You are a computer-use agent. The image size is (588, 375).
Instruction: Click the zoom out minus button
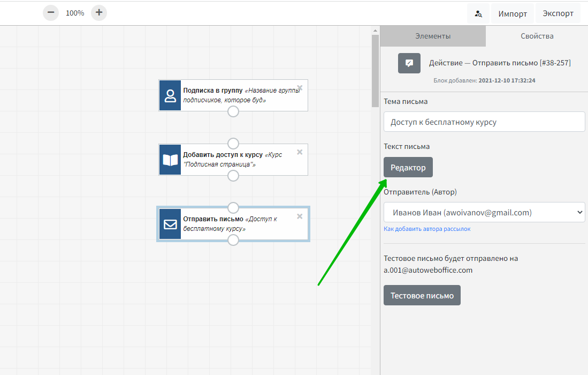[x=51, y=13]
